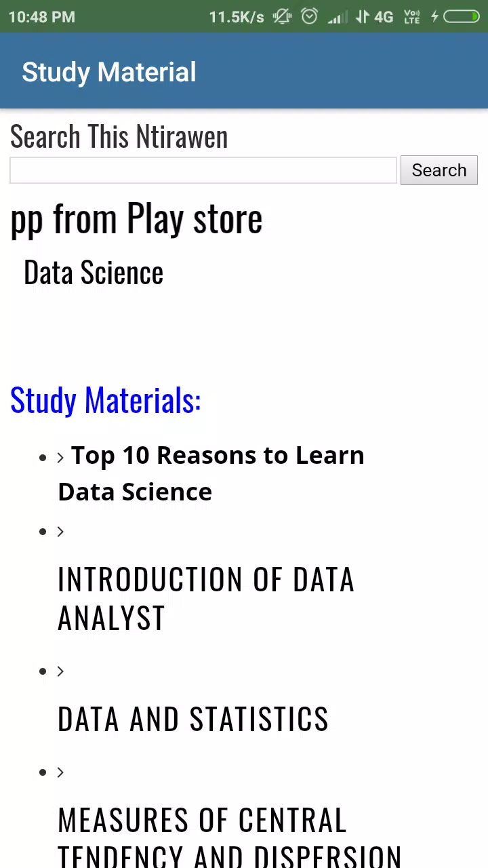
Task: Tap the alarm clock status icon
Action: click(x=310, y=16)
